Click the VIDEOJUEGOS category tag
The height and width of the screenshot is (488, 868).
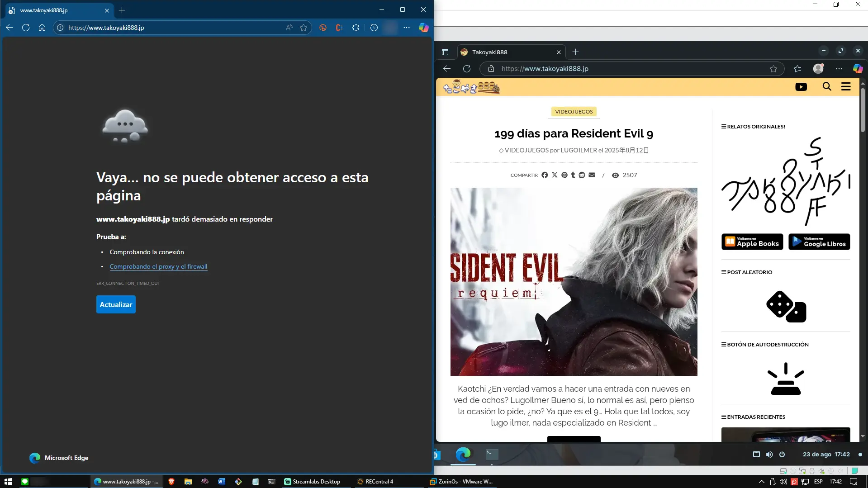[x=574, y=112]
